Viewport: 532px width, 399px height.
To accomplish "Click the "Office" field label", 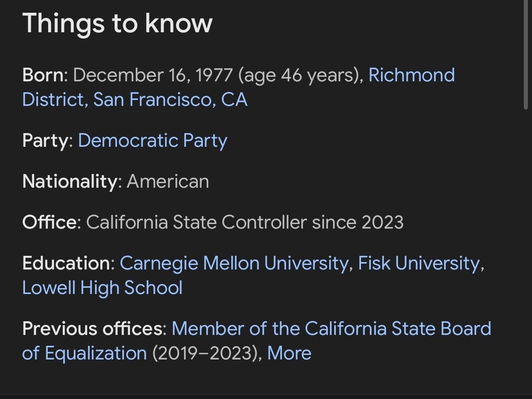I will tap(51, 223).
